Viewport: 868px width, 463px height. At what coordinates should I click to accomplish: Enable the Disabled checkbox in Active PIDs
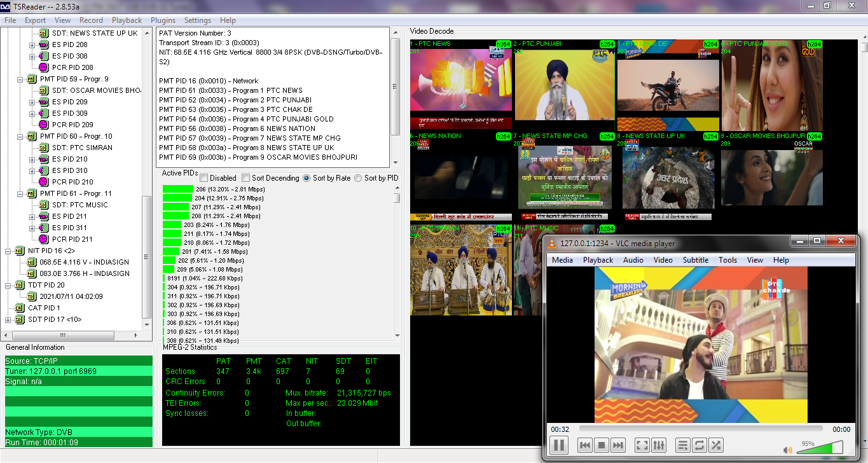pyautogui.click(x=204, y=178)
